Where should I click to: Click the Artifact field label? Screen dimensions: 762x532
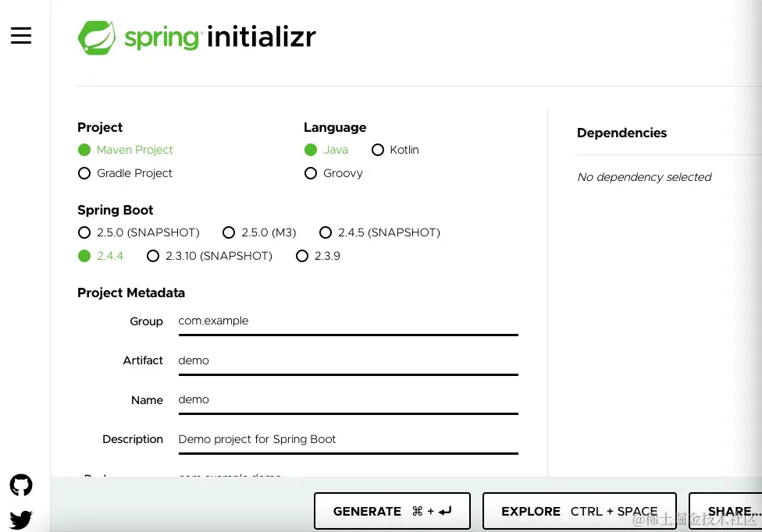pyautogui.click(x=143, y=360)
